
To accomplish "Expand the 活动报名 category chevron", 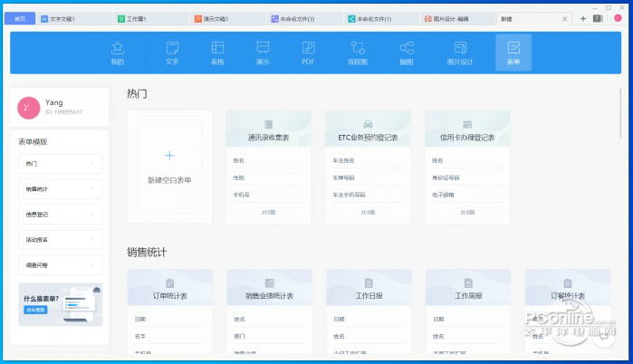I will [92, 240].
